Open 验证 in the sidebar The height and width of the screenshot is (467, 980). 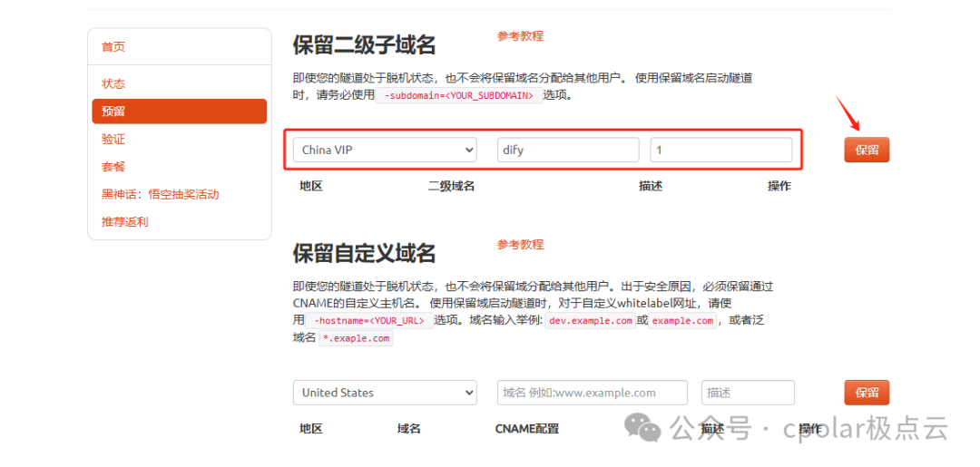113,139
